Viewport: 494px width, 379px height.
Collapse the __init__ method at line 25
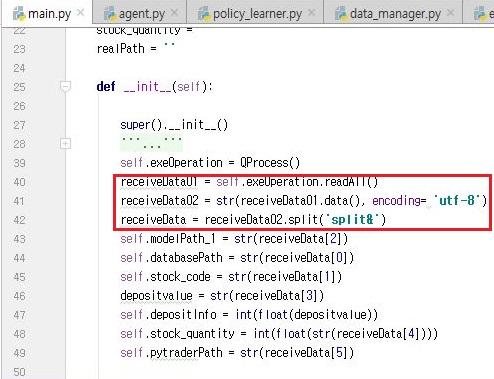pos(65,87)
